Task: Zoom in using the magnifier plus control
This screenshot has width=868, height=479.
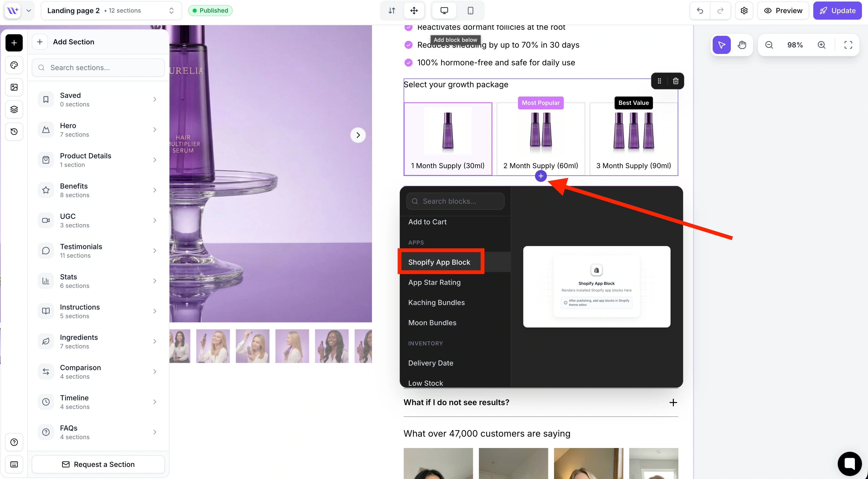Action: 822,44
